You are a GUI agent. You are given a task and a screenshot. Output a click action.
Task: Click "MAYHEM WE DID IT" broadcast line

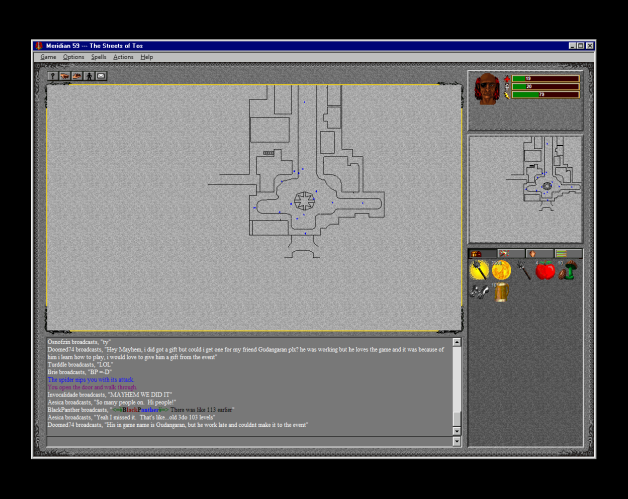pyautogui.click(x=109, y=395)
